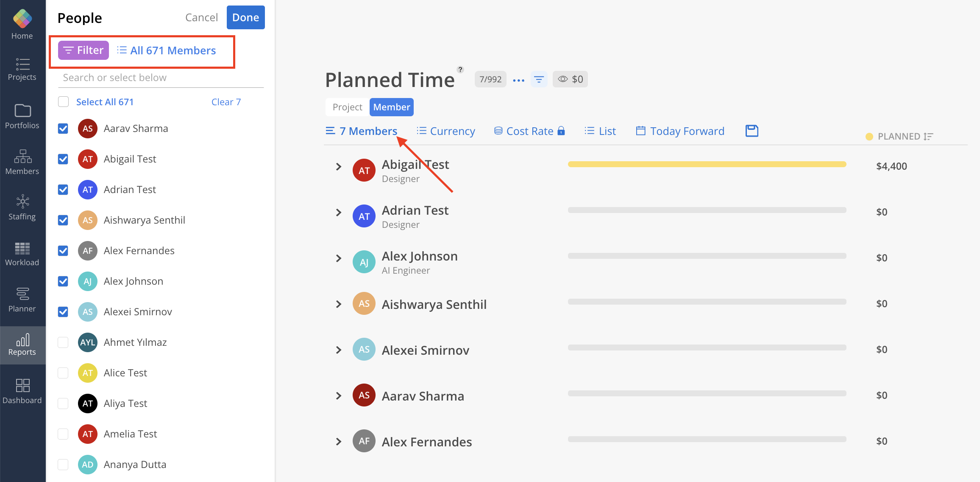The width and height of the screenshot is (980, 482).
Task: Select the Member tab
Action: tap(391, 107)
